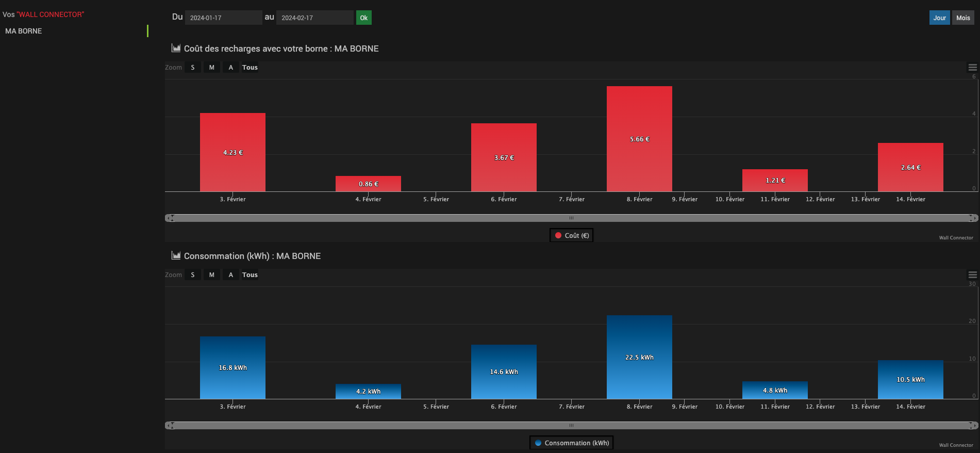Click the start date field 2024-01-17

(x=223, y=18)
